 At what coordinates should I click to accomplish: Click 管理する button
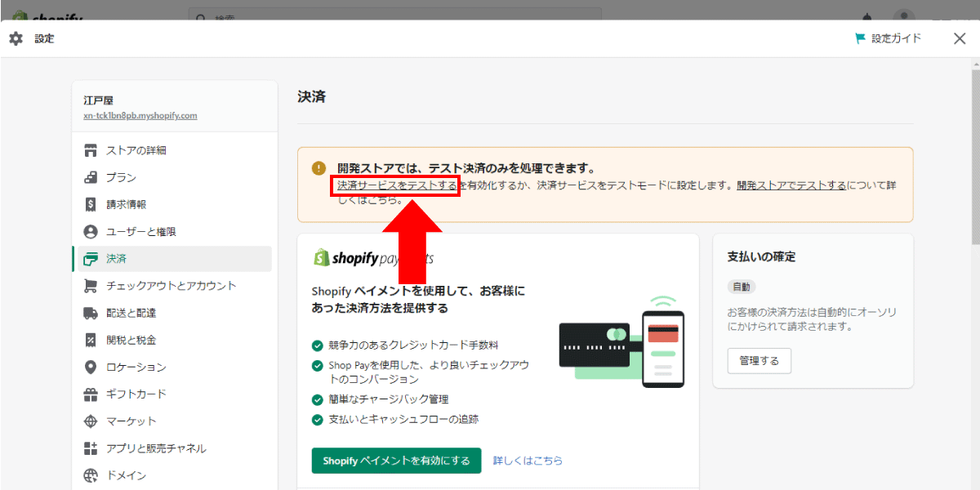759,360
